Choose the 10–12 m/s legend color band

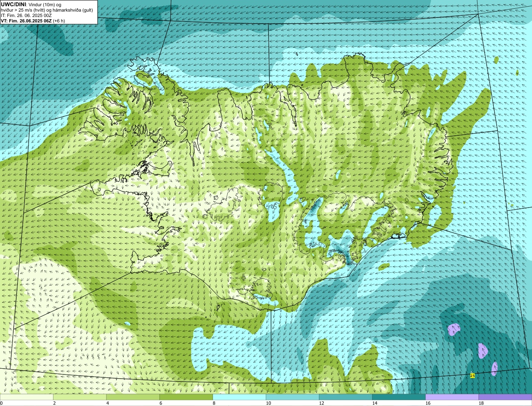[293, 397]
